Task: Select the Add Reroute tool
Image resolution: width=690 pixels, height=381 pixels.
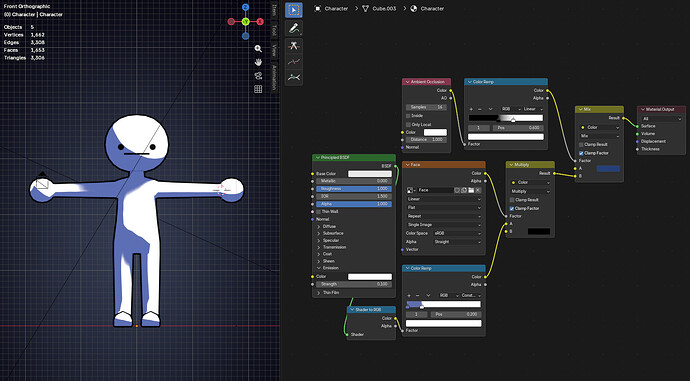Action: pos(294,77)
